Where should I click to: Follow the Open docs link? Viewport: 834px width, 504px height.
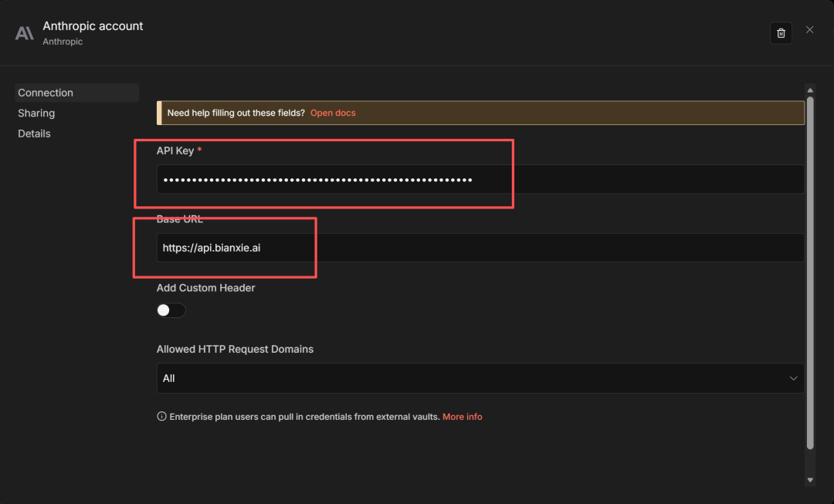333,113
